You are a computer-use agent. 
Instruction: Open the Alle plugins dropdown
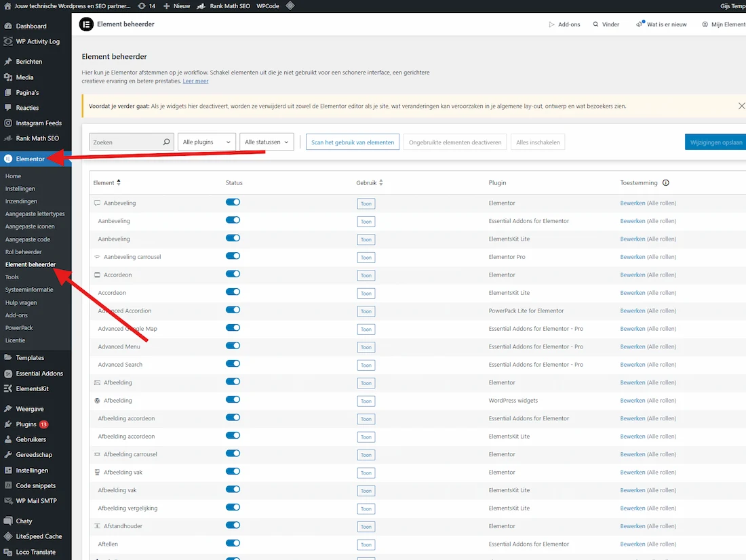207,142
